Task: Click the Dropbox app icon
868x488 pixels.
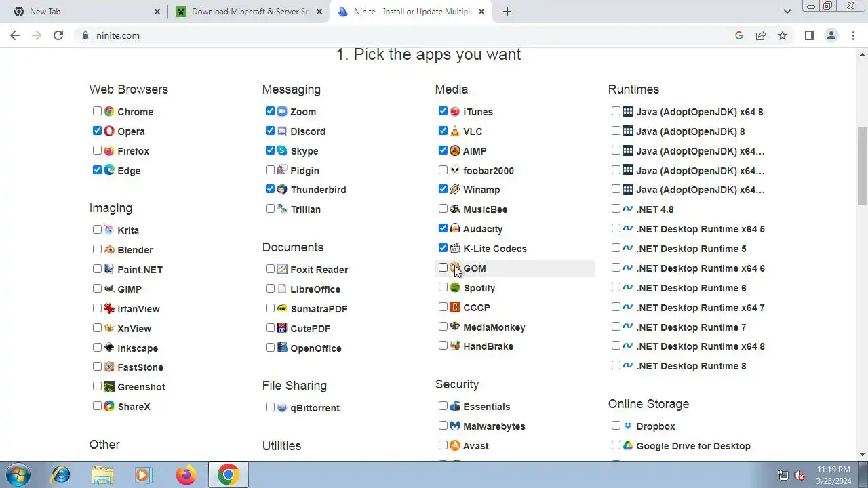Action: [x=628, y=426]
